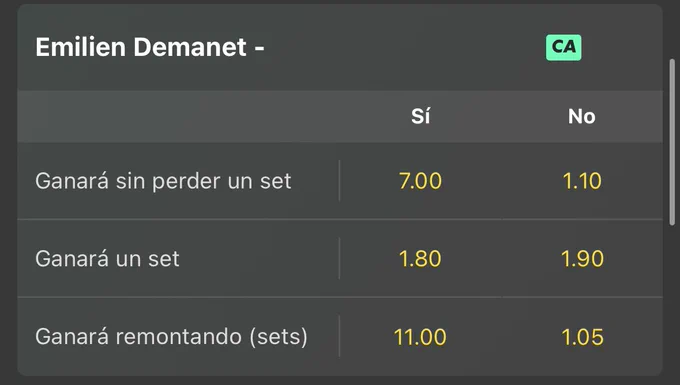
Task: Select the Sí column header
Action: 420,116
